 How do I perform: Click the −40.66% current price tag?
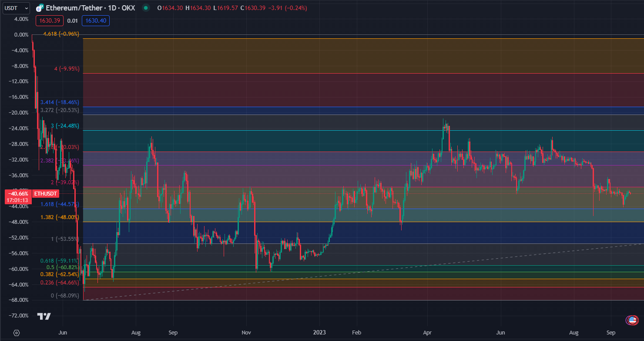pos(17,193)
